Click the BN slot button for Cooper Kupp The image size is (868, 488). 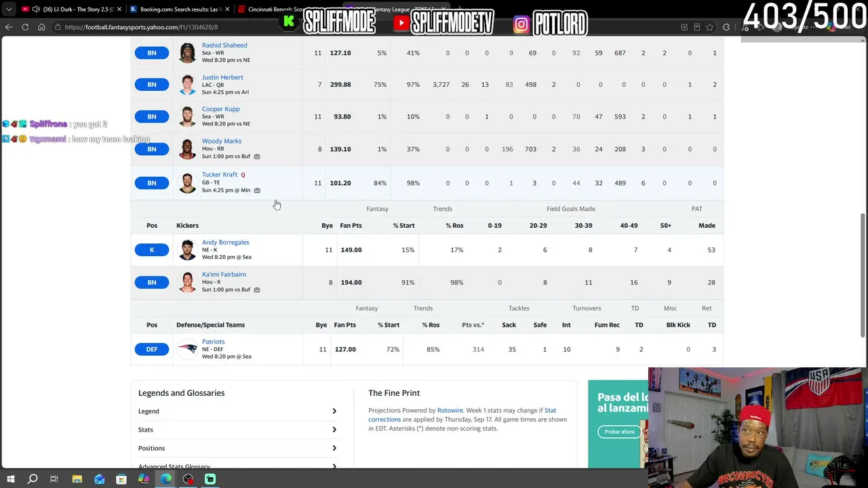tap(152, 117)
